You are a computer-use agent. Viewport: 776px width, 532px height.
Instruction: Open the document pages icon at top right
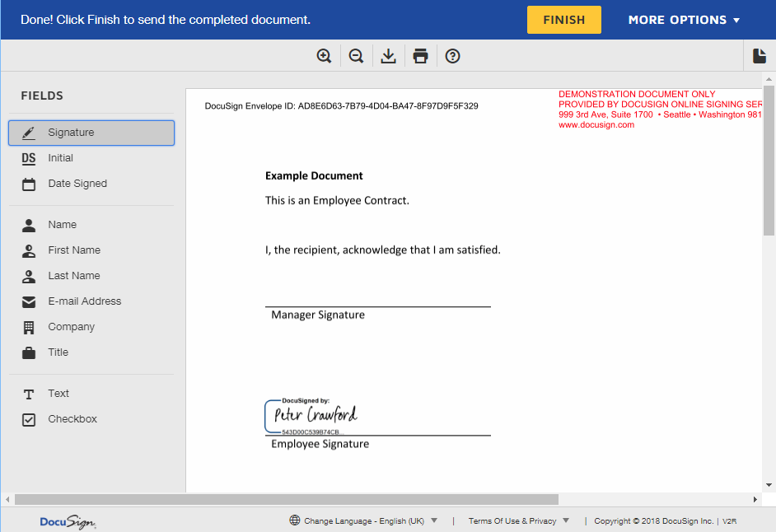click(x=760, y=56)
